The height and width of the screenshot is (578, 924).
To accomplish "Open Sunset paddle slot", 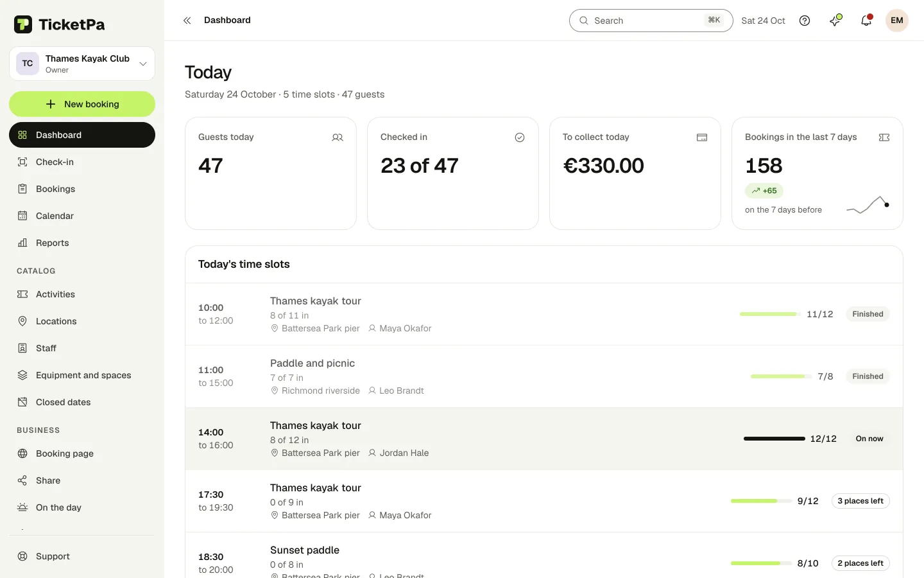I will pos(544,556).
